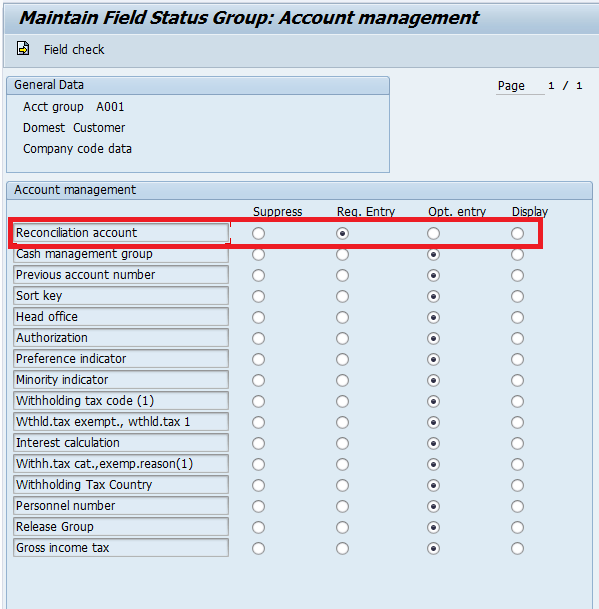Screen dimensions: 599x609
Task: Suppress the Minority indicator field
Action: point(258,380)
